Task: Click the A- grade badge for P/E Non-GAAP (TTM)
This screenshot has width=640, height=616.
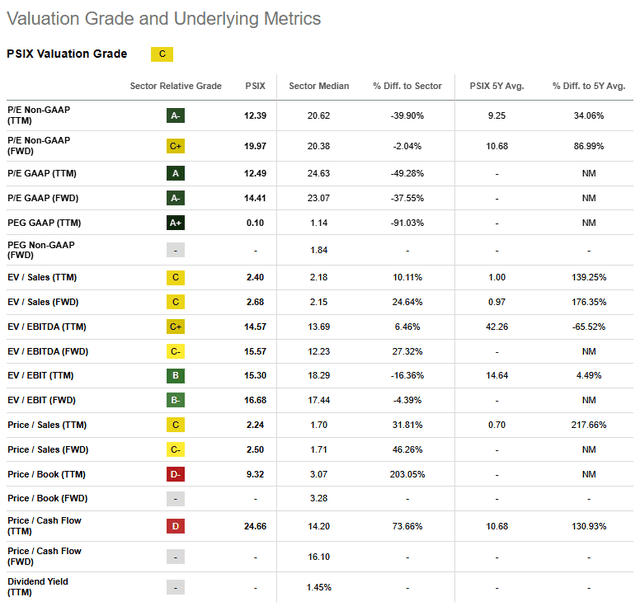Action: pos(176,116)
